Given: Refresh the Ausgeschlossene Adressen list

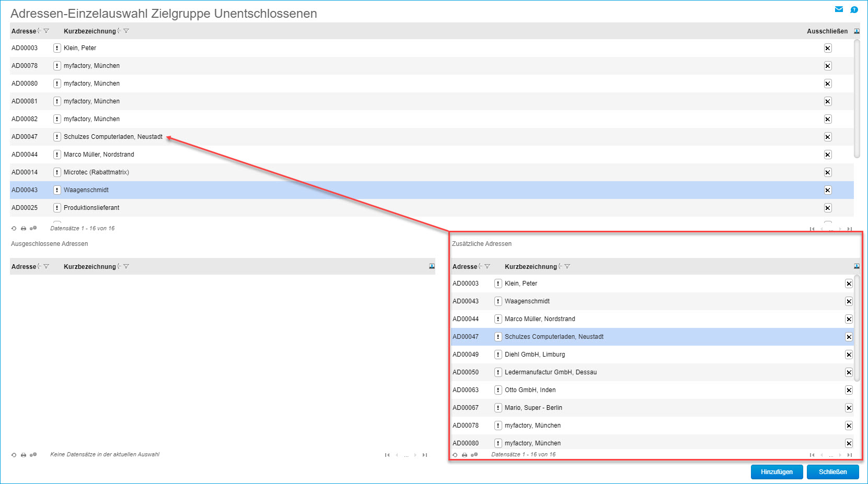Looking at the screenshot, I should (14, 455).
